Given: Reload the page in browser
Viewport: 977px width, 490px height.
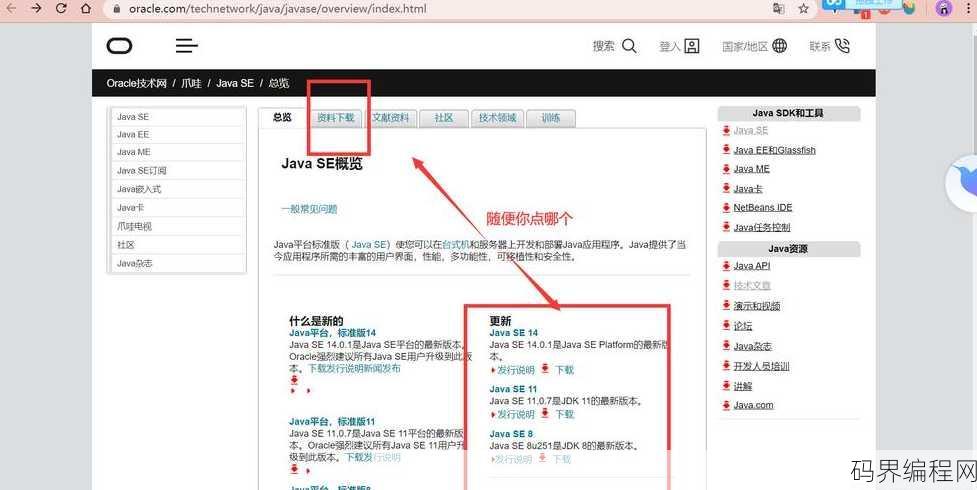Looking at the screenshot, I should tap(61, 8).
